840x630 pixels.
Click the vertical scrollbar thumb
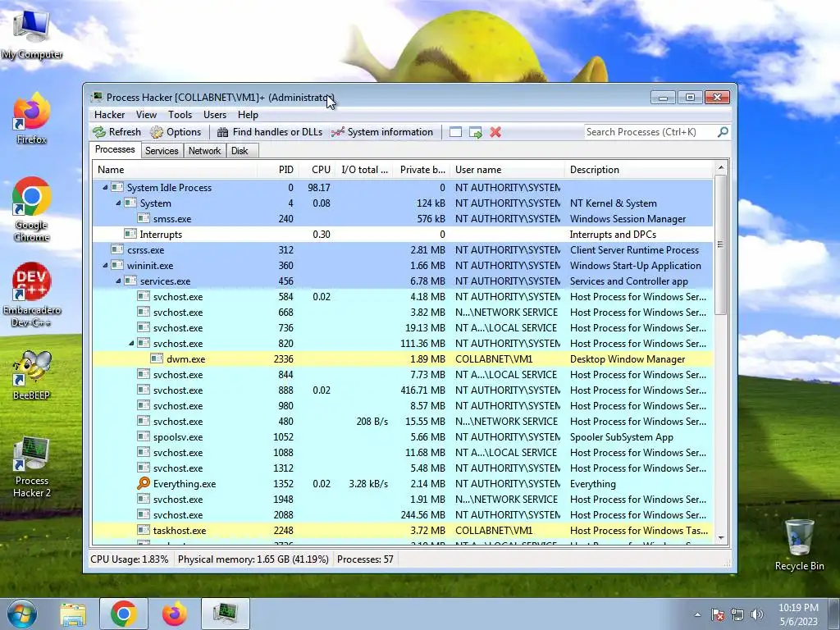tap(721, 244)
